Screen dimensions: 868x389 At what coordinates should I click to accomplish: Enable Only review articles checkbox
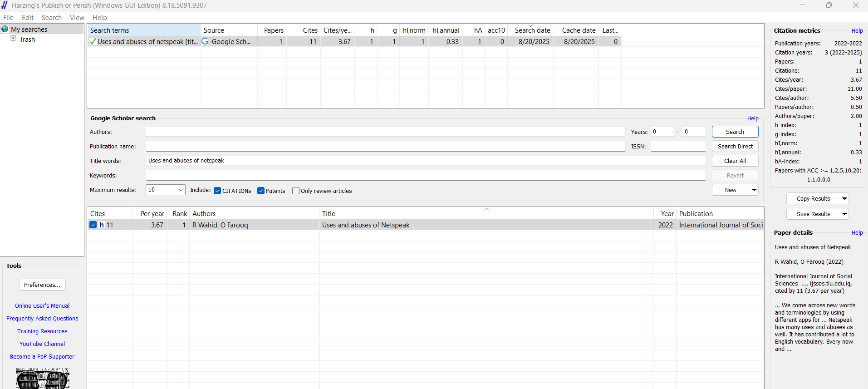pyautogui.click(x=296, y=191)
